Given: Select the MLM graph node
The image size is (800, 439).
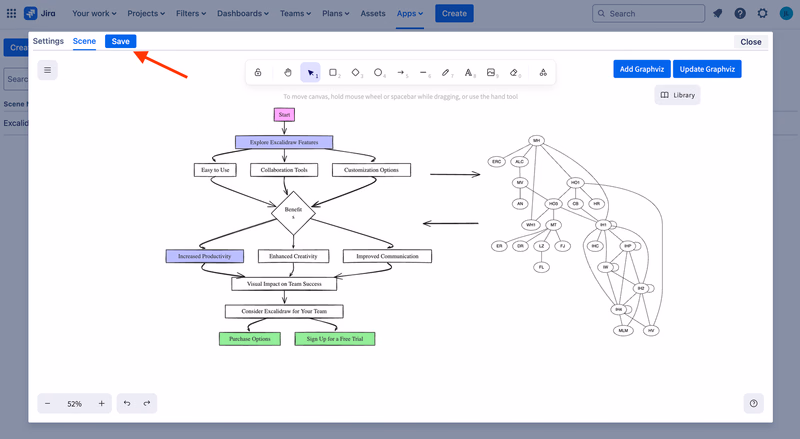Looking at the screenshot, I should pyautogui.click(x=623, y=330).
